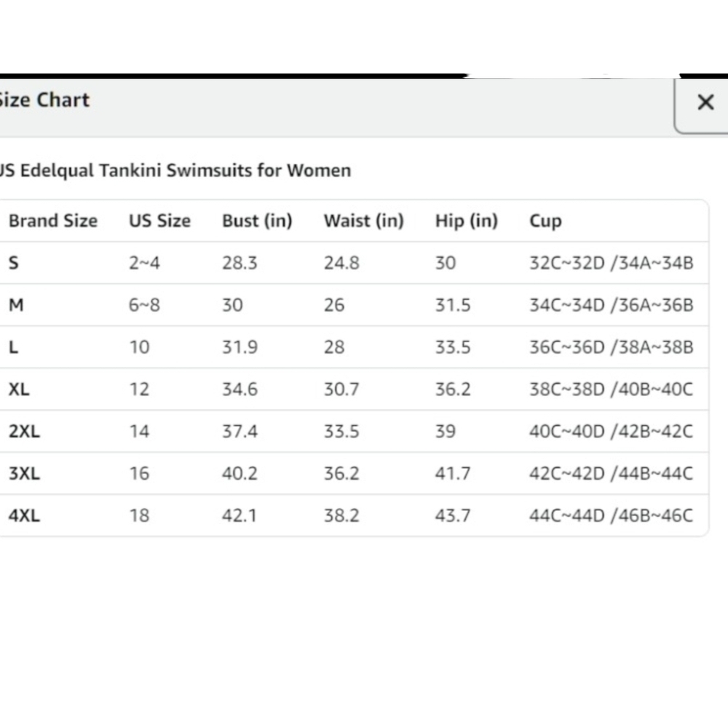Select the Brand Size column header
This screenshot has width=728, height=728.
click(53, 221)
